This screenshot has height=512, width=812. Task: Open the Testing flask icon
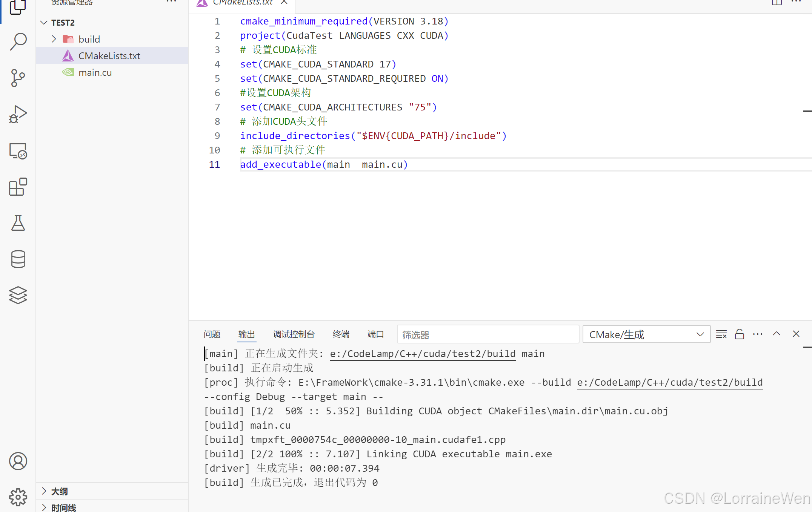(18, 223)
